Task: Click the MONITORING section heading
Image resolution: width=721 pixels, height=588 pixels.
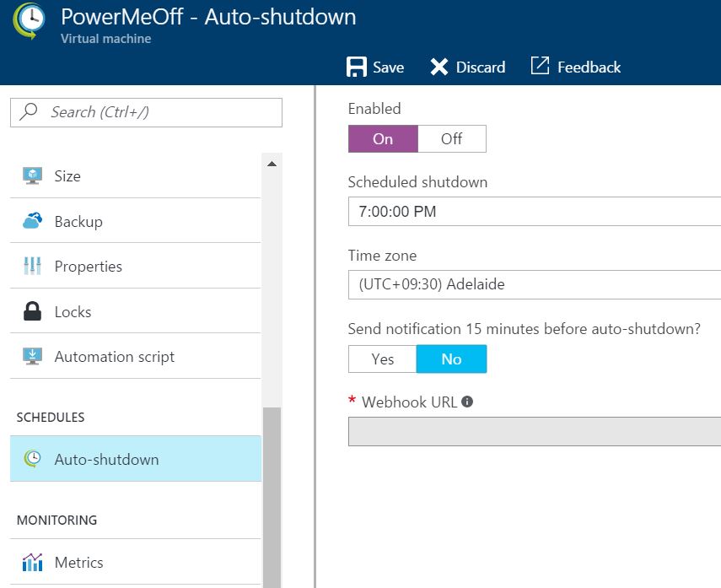Action: [57, 520]
